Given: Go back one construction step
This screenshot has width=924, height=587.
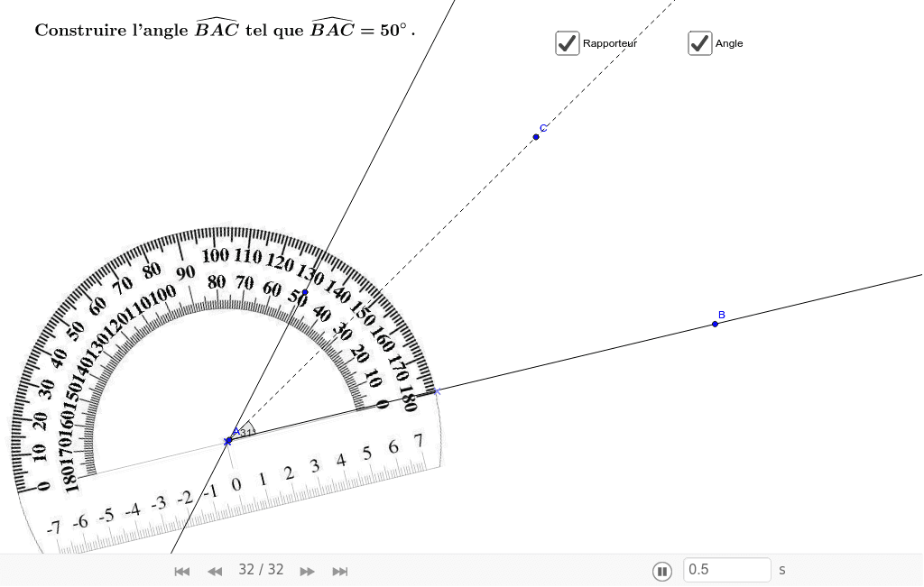Looking at the screenshot, I should click(215, 571).
